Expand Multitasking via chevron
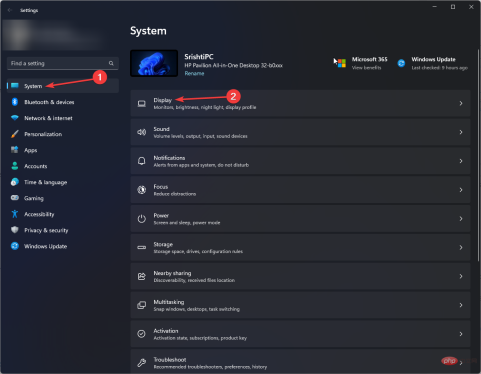 pyautogui.click(x=461, y=305)
